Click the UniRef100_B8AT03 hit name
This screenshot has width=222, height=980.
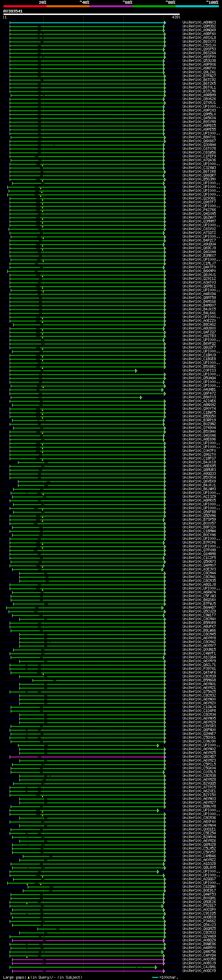tap(199, 397)
